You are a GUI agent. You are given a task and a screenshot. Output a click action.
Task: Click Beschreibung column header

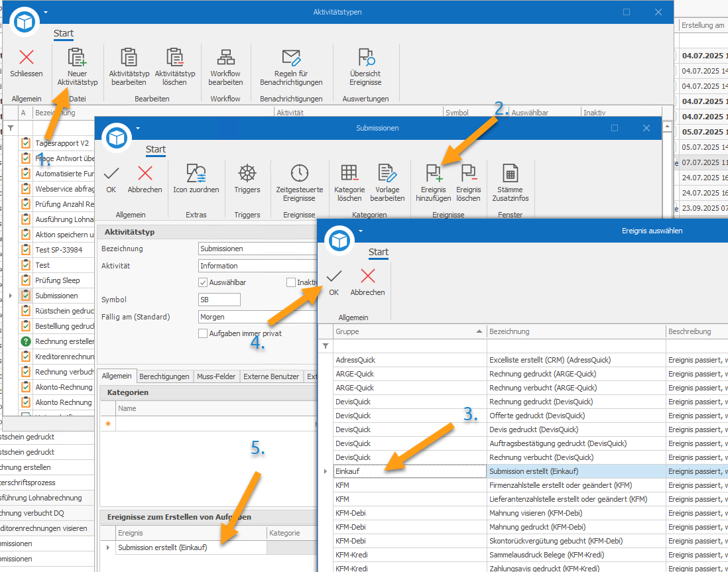coord(696,331)
